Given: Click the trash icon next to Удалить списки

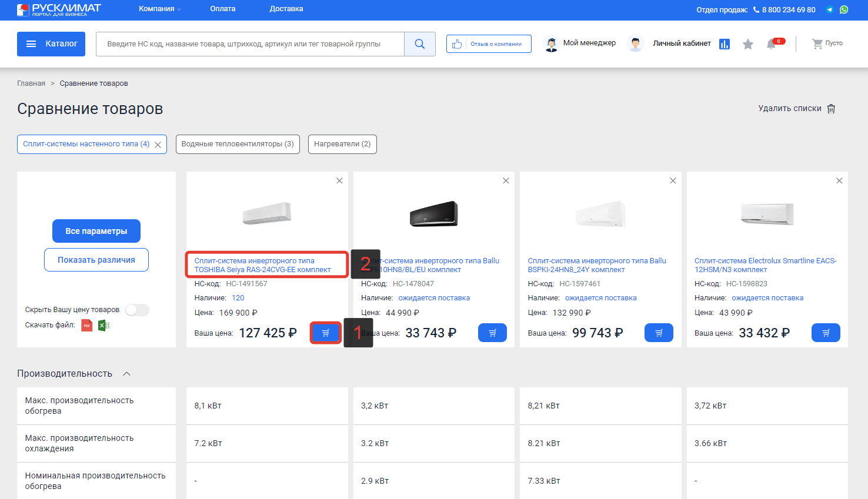Looking at the screenshot, I should (x=831, y=109).
